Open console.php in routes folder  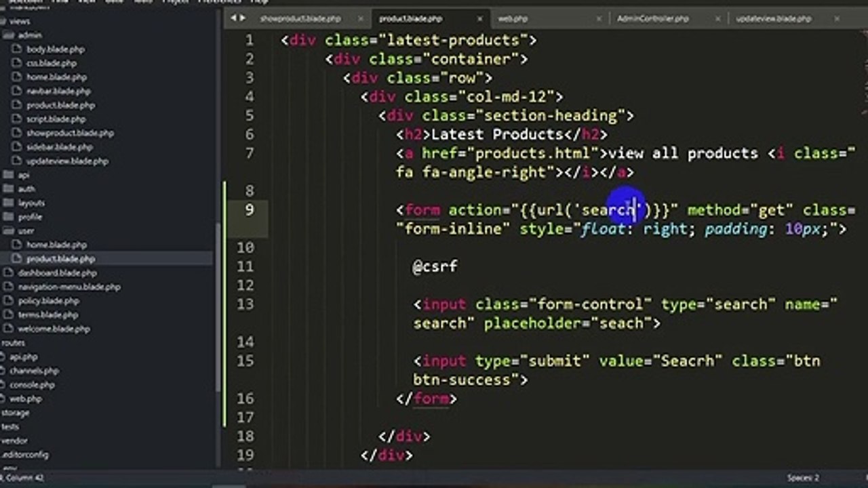(x=32, y=385)
